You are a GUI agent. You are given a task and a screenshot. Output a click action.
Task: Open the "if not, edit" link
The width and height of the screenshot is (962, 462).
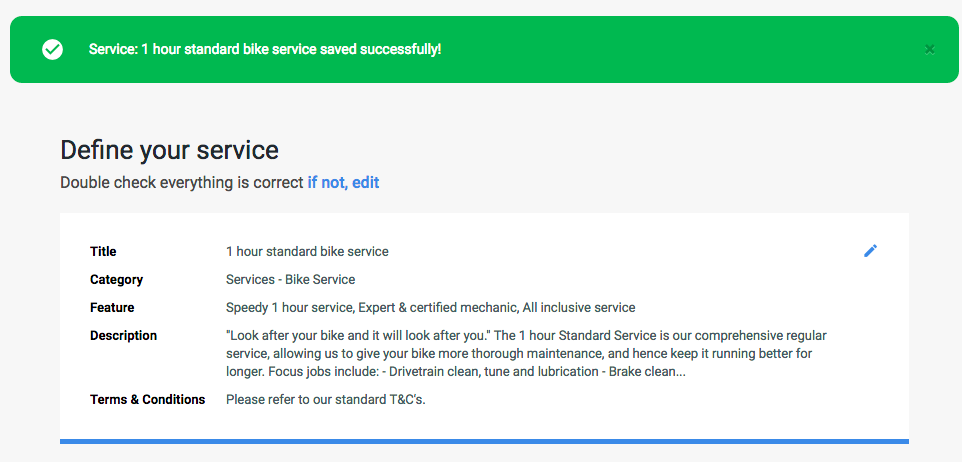343,183
